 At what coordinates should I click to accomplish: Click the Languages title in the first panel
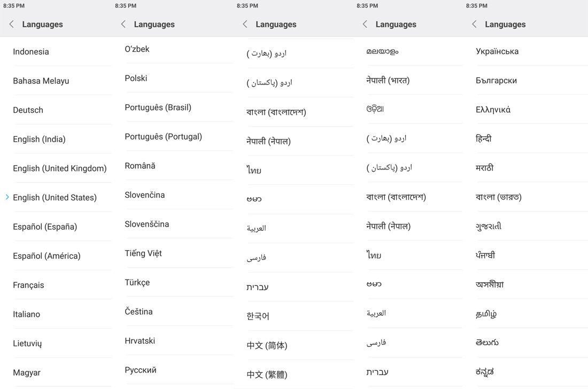42,24
